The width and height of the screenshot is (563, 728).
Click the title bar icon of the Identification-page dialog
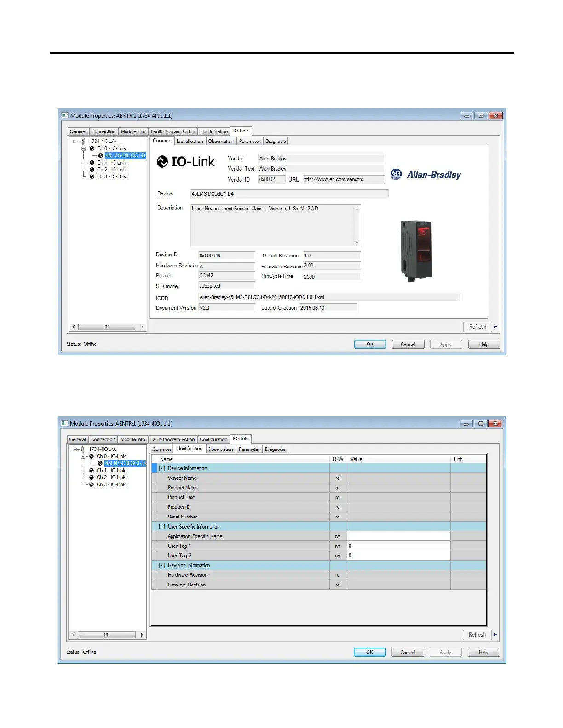(x=64, y=423)
